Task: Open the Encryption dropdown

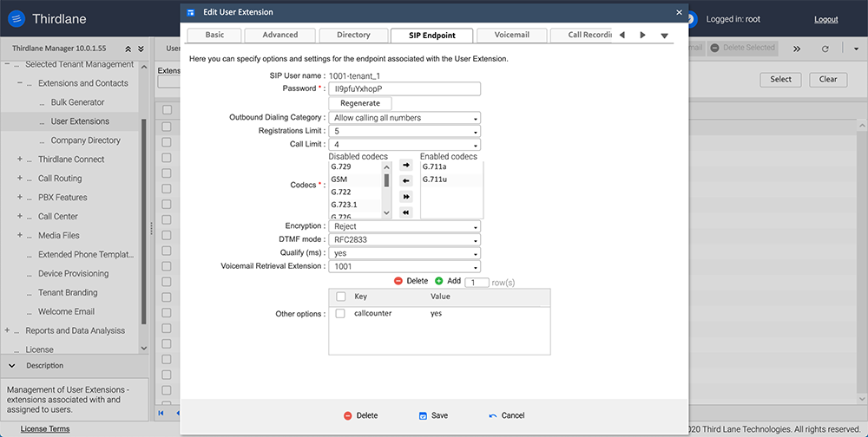Action: 404,226
